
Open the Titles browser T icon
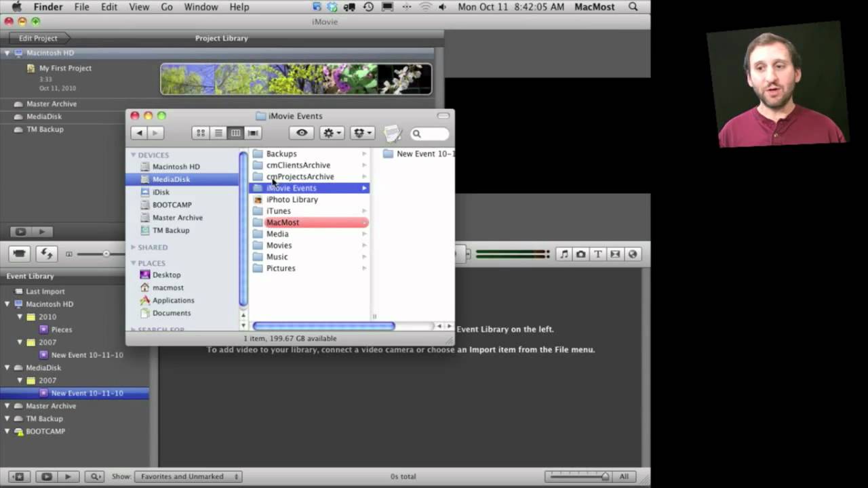click(598, 254)
